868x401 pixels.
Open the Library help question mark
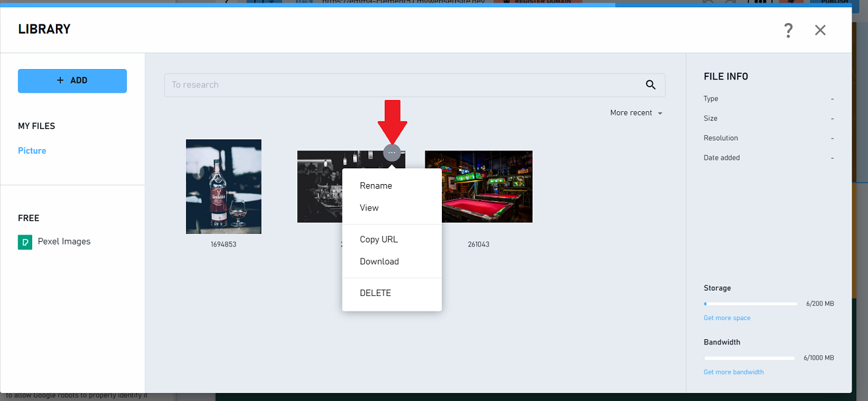click(x=788, y=30)
